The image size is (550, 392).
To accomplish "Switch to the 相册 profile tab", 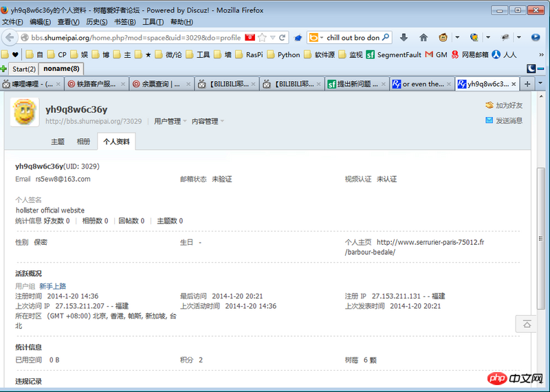I will coord(83,142).
